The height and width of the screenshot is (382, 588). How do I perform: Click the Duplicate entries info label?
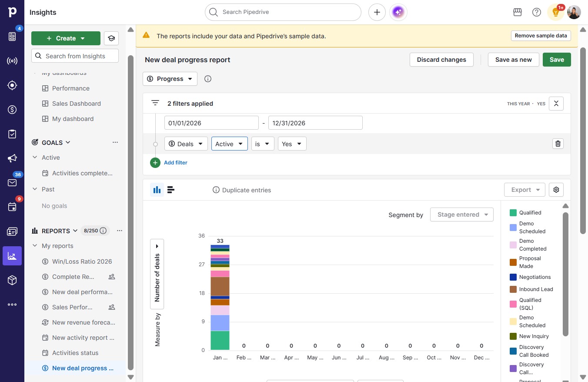tap(242, 190)
